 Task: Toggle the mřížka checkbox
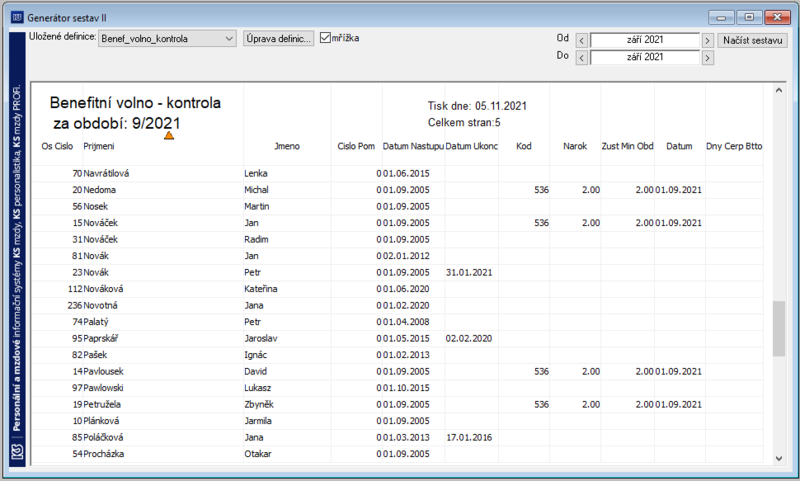click(x=326, y=38)
